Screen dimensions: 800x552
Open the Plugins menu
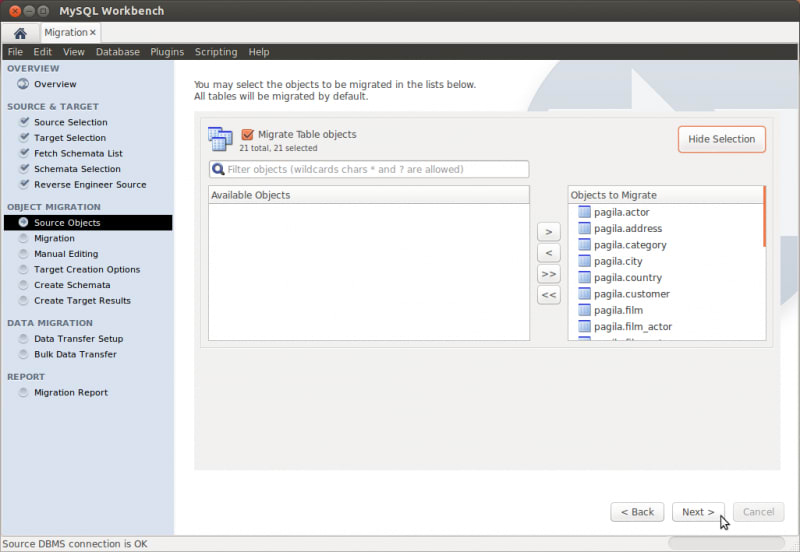pos(167,52)
